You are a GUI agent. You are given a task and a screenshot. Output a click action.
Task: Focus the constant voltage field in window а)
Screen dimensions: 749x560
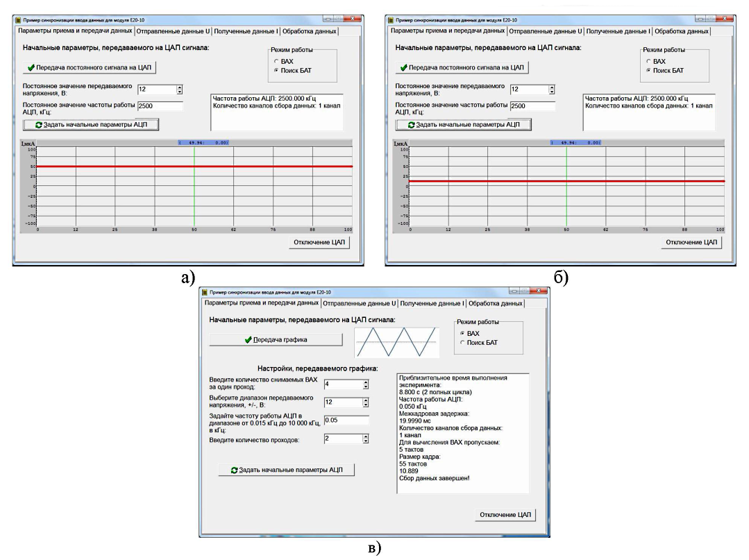click(157, 90)
